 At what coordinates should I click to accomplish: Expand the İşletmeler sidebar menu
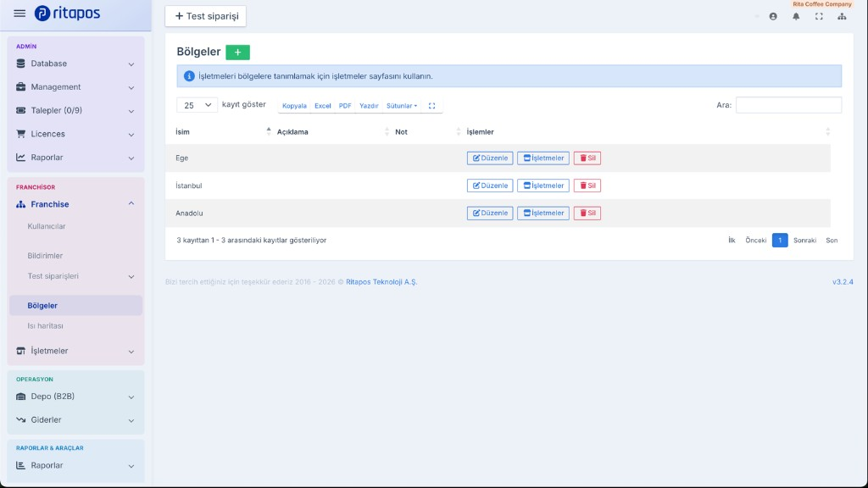coord(75,351)
